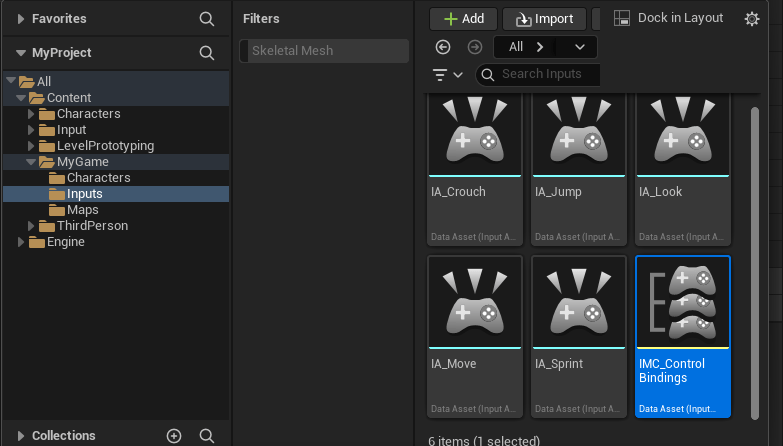Click the Add button
Image resolution: width=783 pixels, height=446 pixels.
[x=463, y=19]
